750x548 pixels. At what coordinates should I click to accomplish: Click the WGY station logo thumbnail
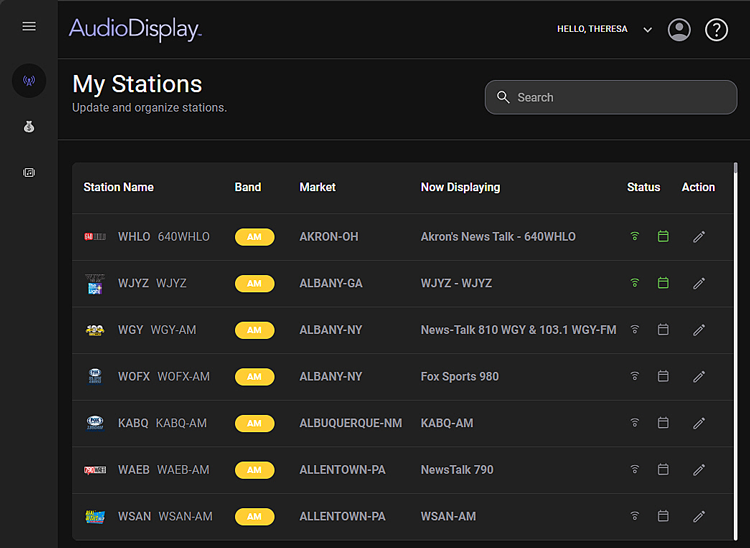(x=95, y=330)
